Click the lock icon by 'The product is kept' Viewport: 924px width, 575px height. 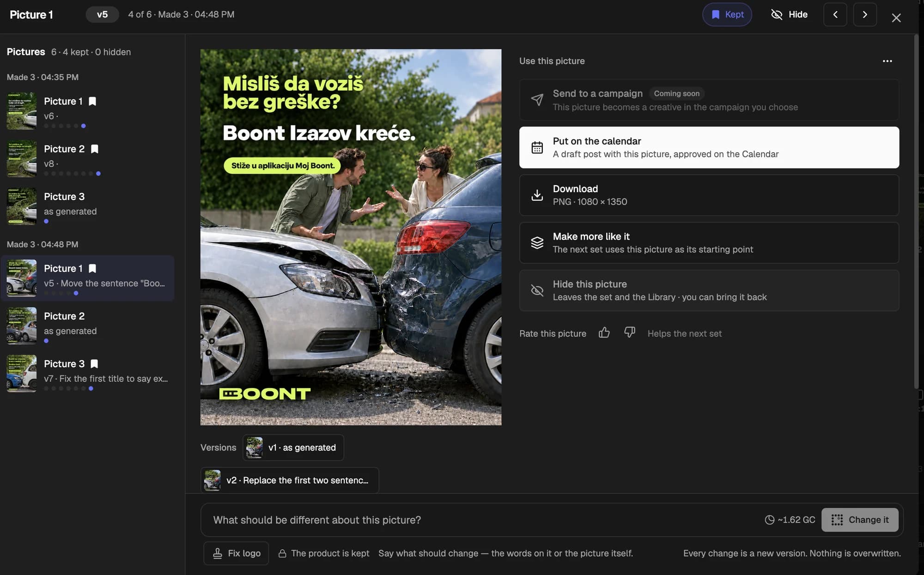click(282, 553)
